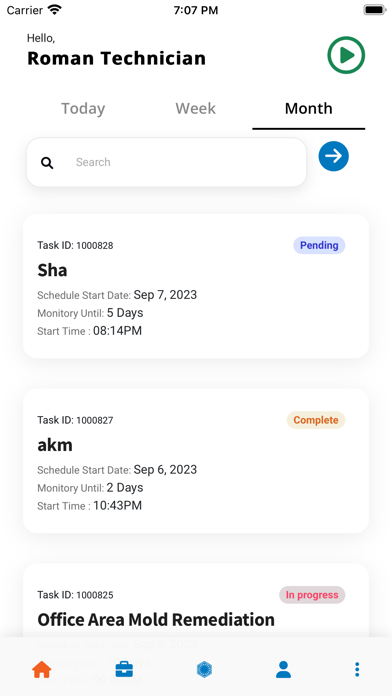Image resolution: width=392 pixels, height=696 pixels.
Task: Open the profile person icon
Action: [283, 669]
